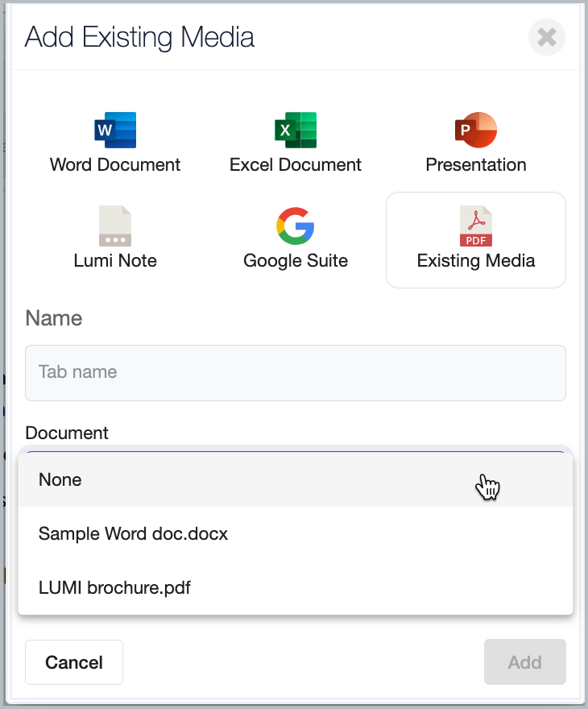Click the Excel Document label

coord(296,164)
